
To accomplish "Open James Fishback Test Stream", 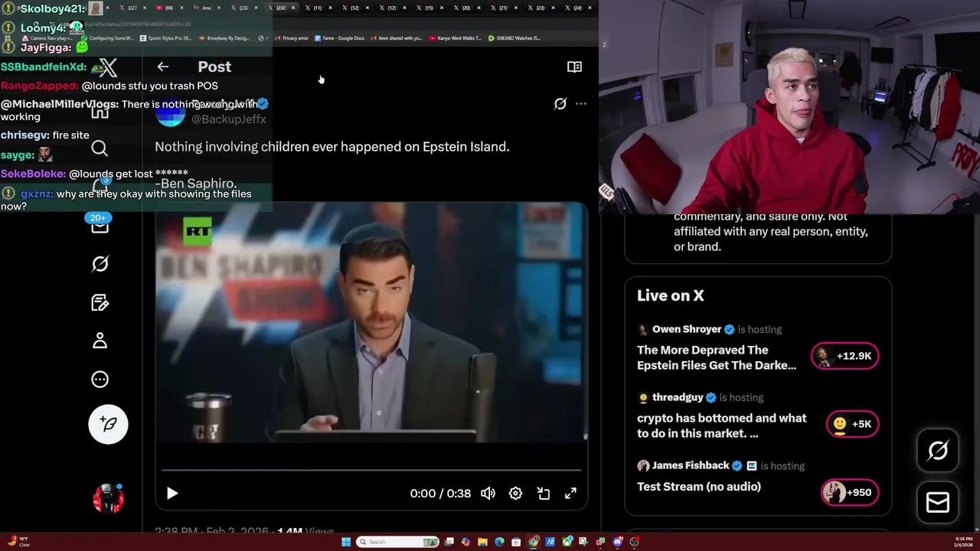I will (699, 486).
